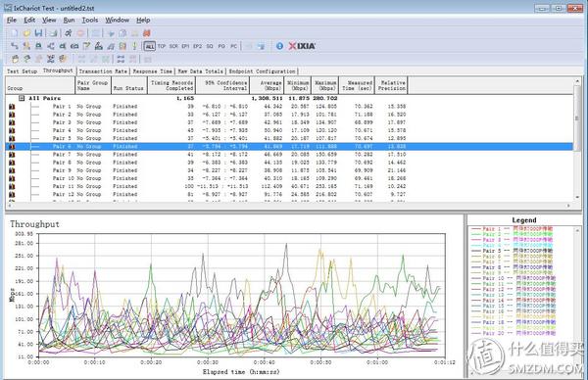Click the Print toolbar icon
This screenshot has width=588, height=380.
tap(53, 33)
